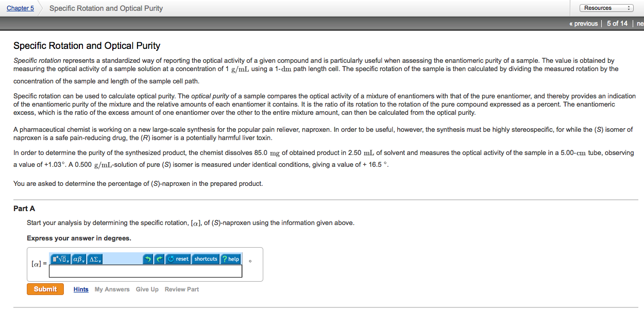
Task: Submit the Part A answer
Action: tap(45, 289)
